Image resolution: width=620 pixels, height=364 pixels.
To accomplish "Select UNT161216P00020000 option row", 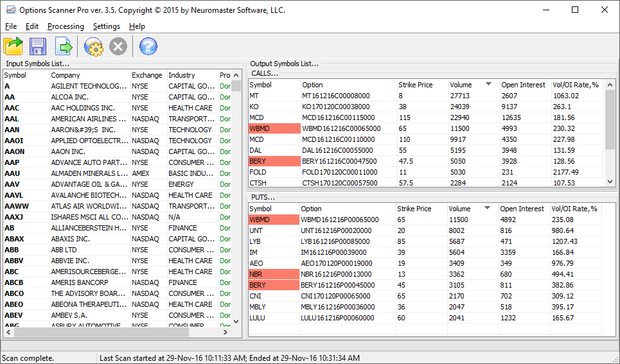I will 336,231.
